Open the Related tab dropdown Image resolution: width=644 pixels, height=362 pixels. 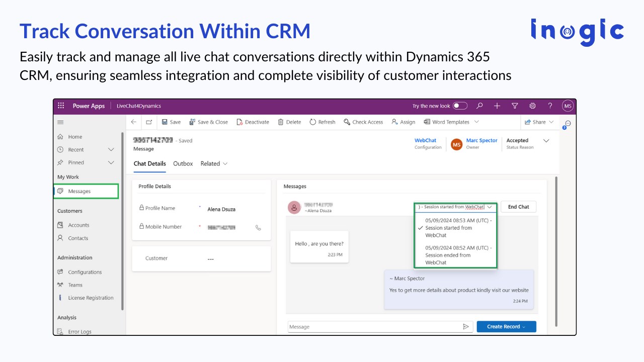(214, 163)
